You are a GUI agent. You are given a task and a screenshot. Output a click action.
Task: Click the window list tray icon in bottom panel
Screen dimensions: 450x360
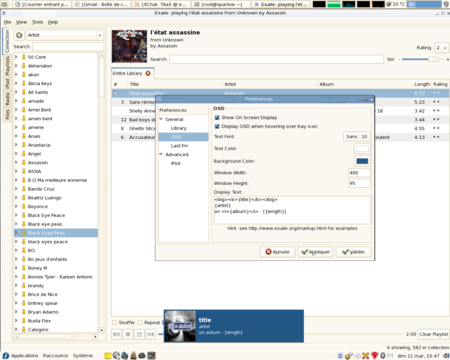tap(340, 356)
